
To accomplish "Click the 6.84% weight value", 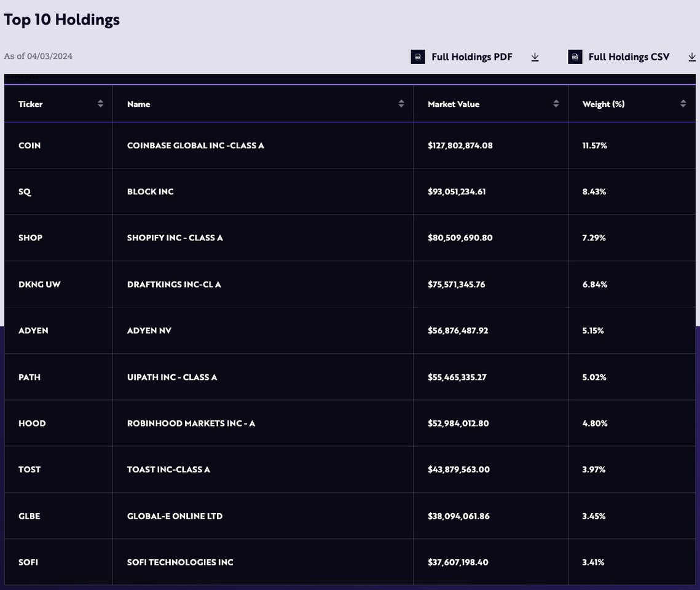I will 595,285.
